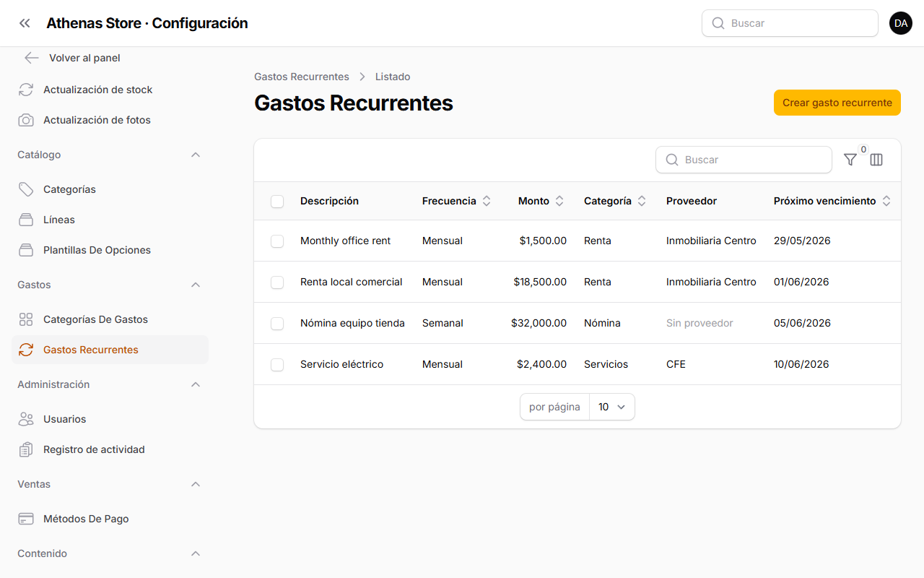This screenshot has width=924, height=578.
Task: Click the $2,400.00 amount cell
Action: coord(541,364)
